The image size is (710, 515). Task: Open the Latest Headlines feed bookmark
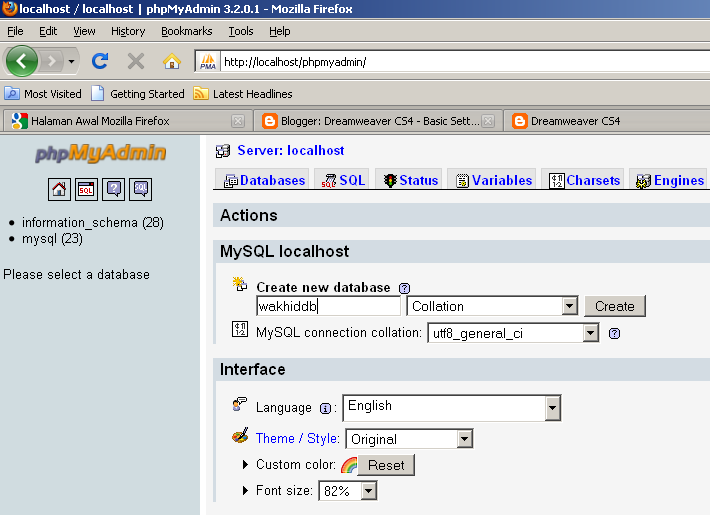point(243,94)
